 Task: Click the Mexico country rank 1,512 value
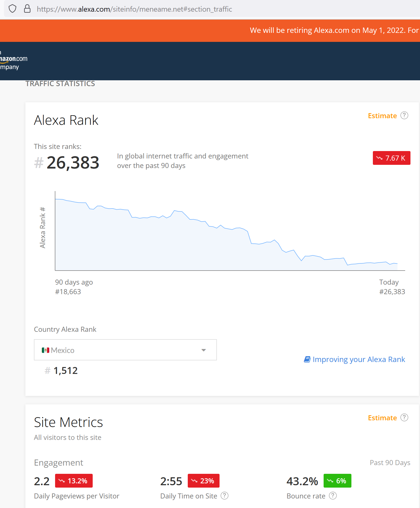[x=65, y=370]
